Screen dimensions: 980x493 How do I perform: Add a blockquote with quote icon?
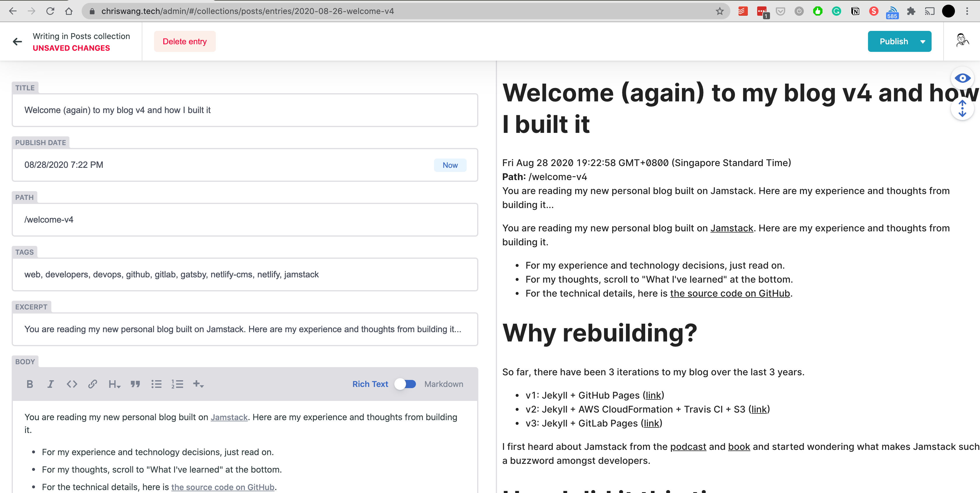135,384
